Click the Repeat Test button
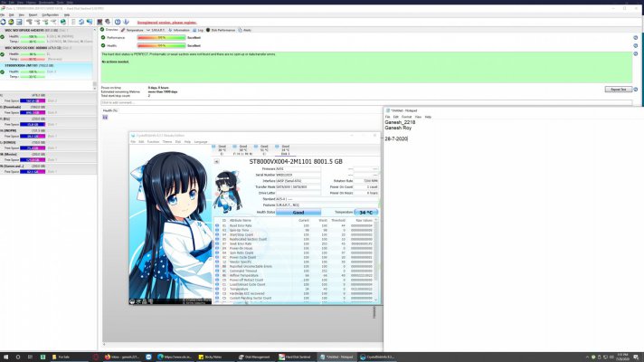Screen dimensions: 644x362 [x=618, y=90]
